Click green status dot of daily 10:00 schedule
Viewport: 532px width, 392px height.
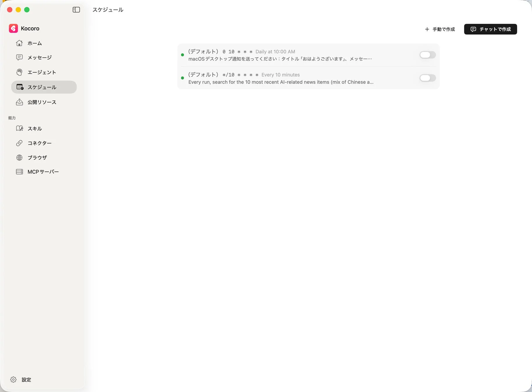(182, 55)
